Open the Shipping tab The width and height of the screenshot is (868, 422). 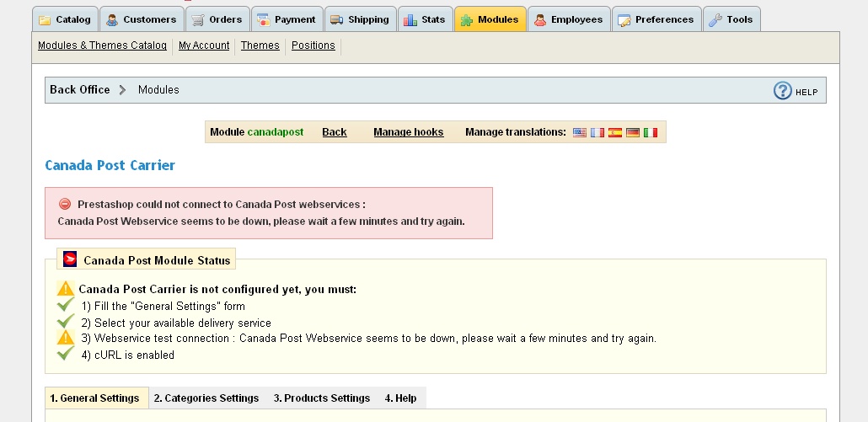[361, 19]
